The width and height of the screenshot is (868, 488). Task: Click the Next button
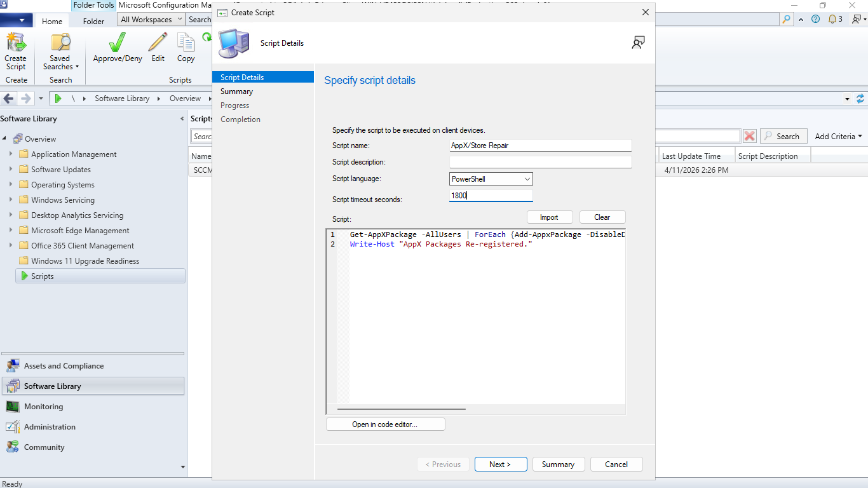pos(501,464)
